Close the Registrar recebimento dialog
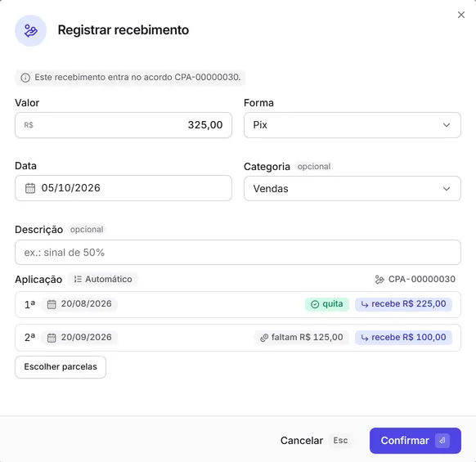 [461, 15]
